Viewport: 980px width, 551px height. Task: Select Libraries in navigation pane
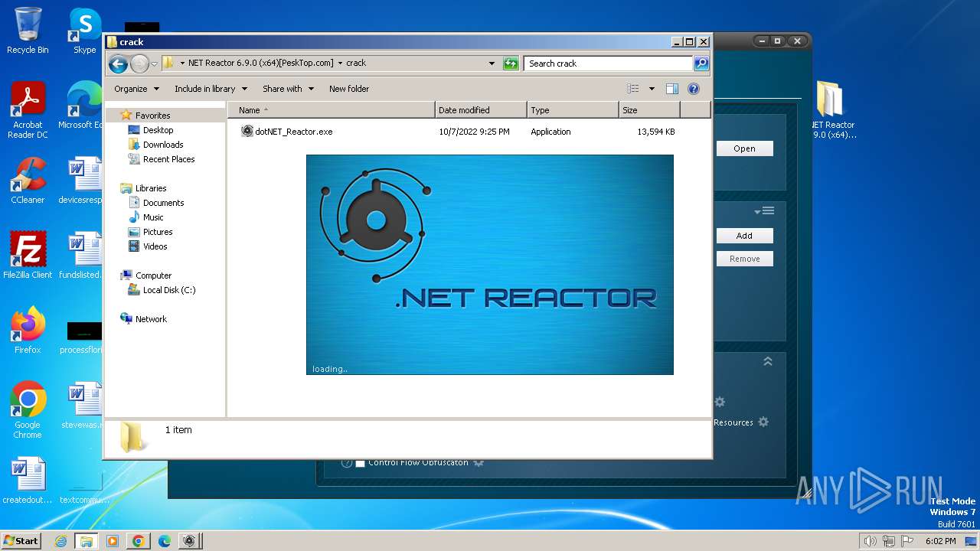151,188
